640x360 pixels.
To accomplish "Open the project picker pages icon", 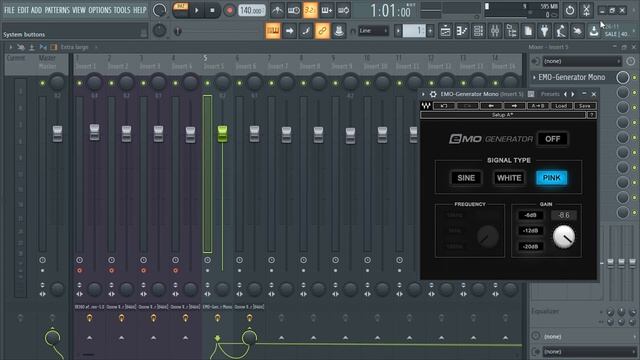I will 528,31.
